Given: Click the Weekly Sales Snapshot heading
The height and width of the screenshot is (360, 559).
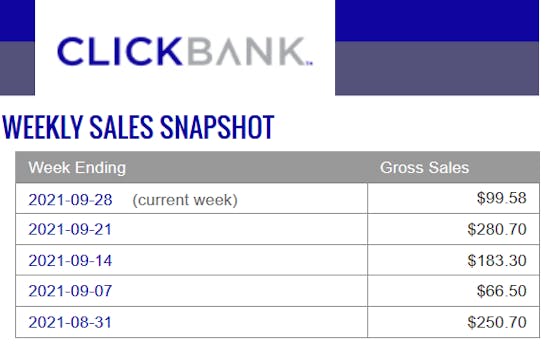Looking at the screenshot, I should tap(138, 127).
